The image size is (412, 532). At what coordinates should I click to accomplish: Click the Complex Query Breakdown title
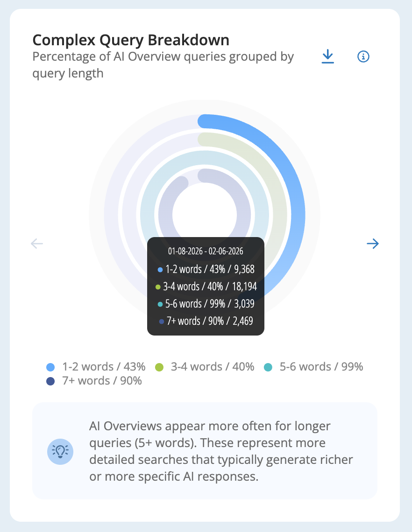(x=131, y=40)
